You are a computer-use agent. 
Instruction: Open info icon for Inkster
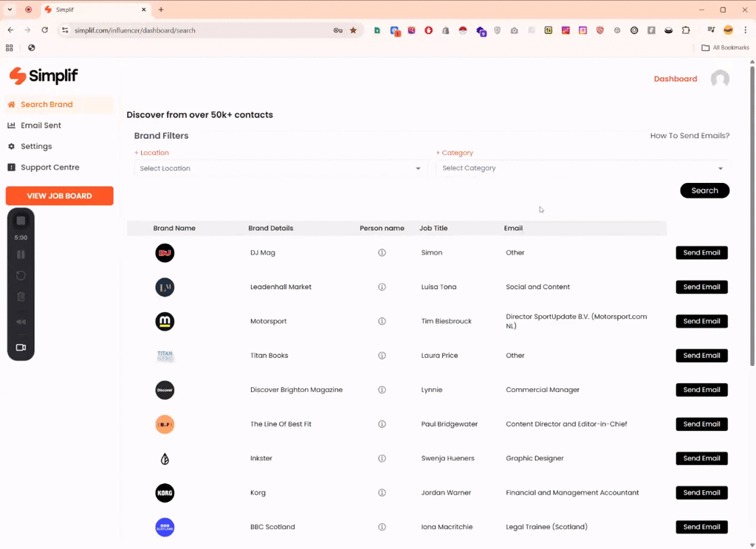click(x=382, y=458)
